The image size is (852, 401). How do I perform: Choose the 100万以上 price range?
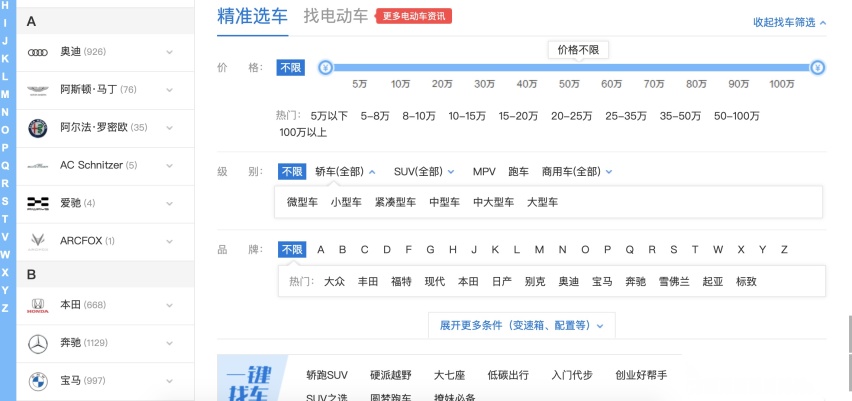click(x=303, y=133)
